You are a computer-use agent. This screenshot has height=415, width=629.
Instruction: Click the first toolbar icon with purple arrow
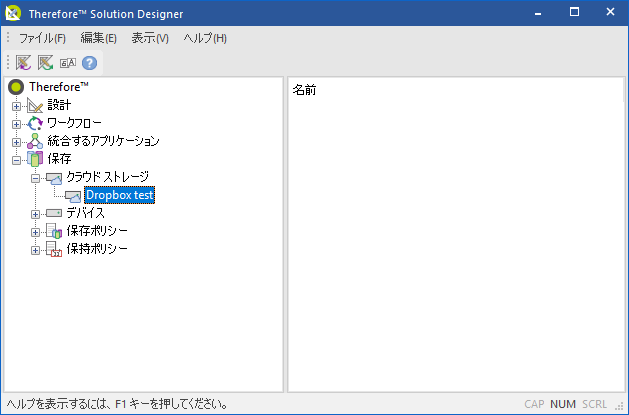pyautogui.click(x=23, y=63)
